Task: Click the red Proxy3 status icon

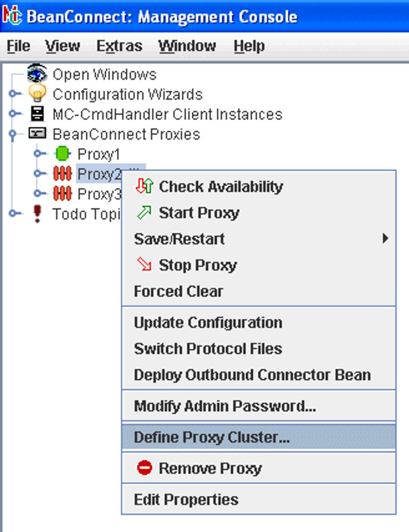Action: (x=62, y=194)
